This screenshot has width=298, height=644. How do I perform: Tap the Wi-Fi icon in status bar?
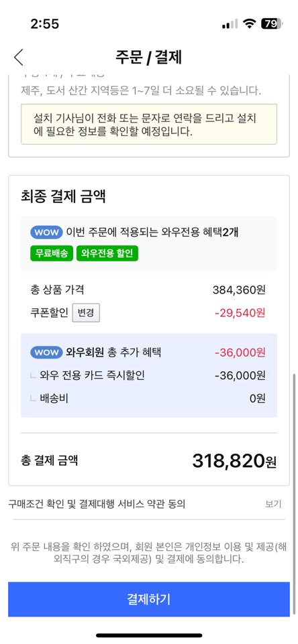coord(249,24)
